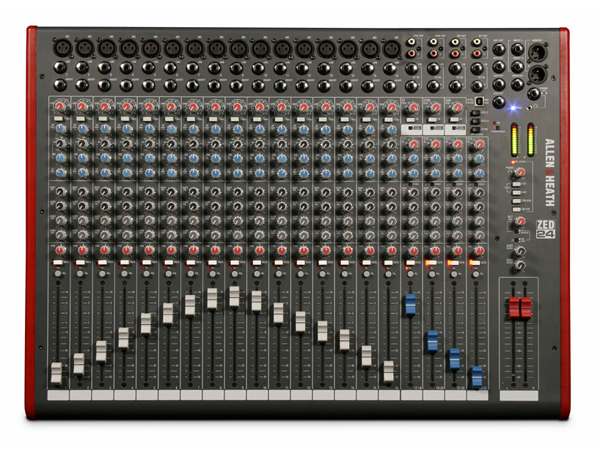Click the blank label strip under master faders

point(519,396)
